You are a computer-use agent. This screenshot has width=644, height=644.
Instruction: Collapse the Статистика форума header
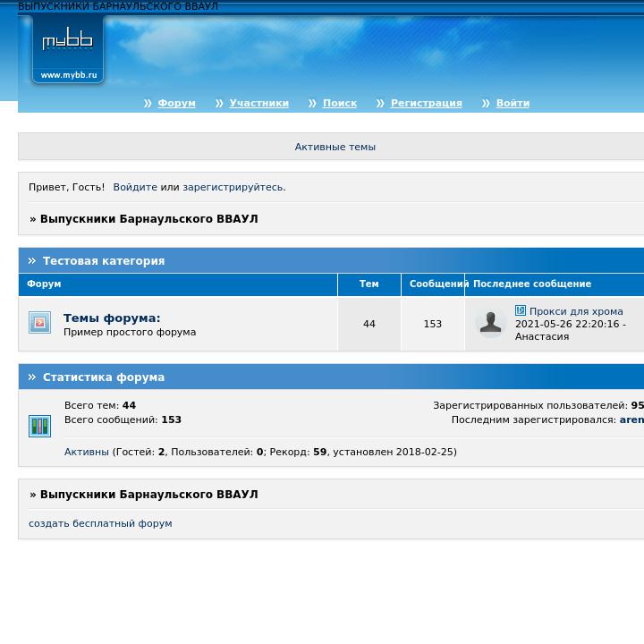(x=104, y=377)
